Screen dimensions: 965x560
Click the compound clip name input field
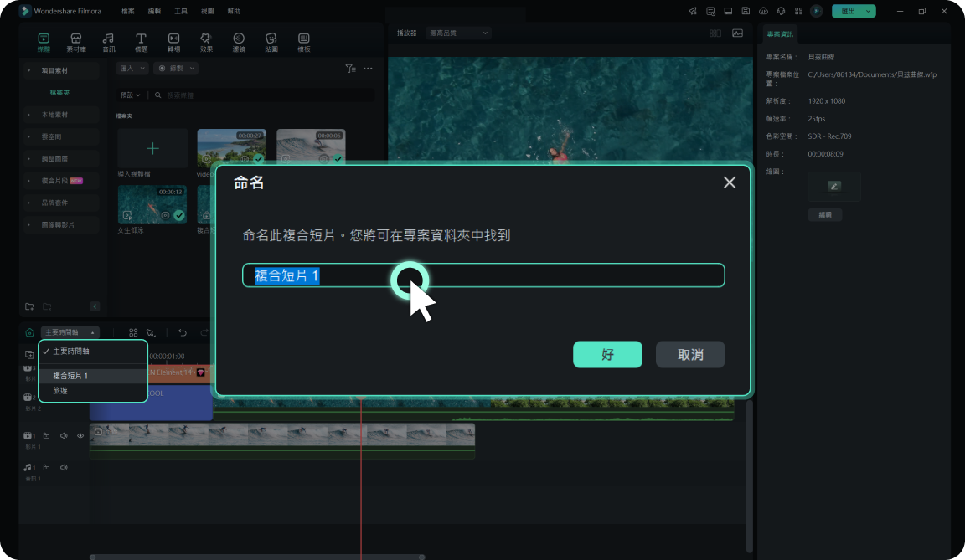pos(483,275)
